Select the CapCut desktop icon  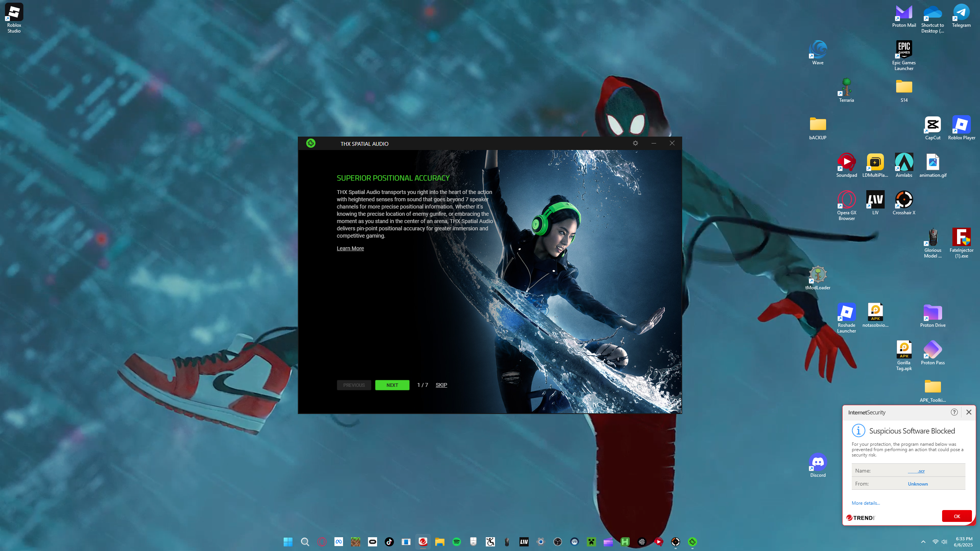point(933,128)
